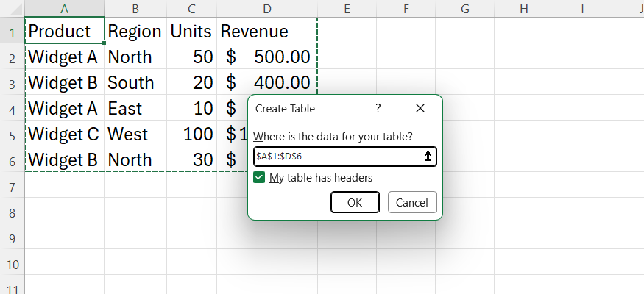Click the Revenue header cell
644x294 pixels.
pyautogui.click(x=267, y=31)
